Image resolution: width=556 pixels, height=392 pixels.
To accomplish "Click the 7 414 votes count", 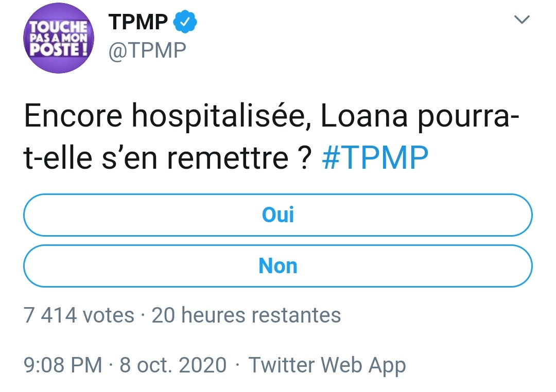I will pyautogui.click(x=79, y=315).
